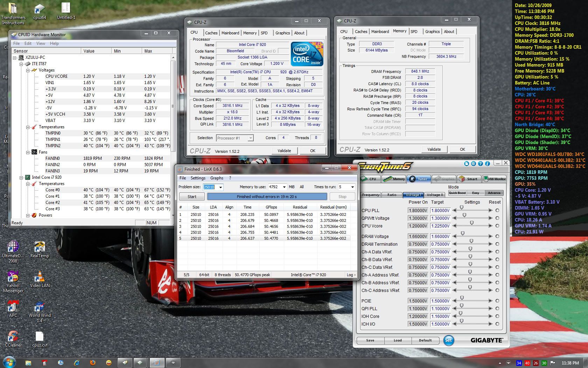Open LinX Problem size dropdown
This screenshot has width=588, height=368.
click(x=220, y=187)
